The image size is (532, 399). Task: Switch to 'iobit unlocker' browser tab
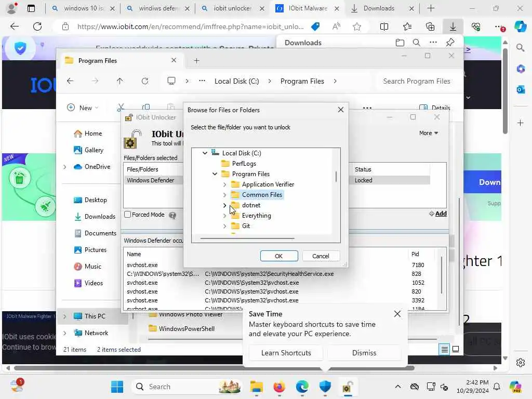tap(232, 8)
